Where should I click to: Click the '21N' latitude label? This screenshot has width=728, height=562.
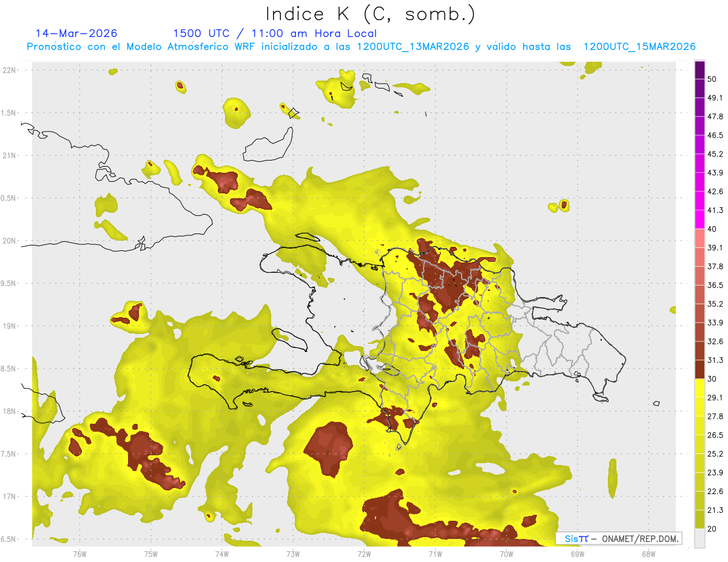point(9,155)
